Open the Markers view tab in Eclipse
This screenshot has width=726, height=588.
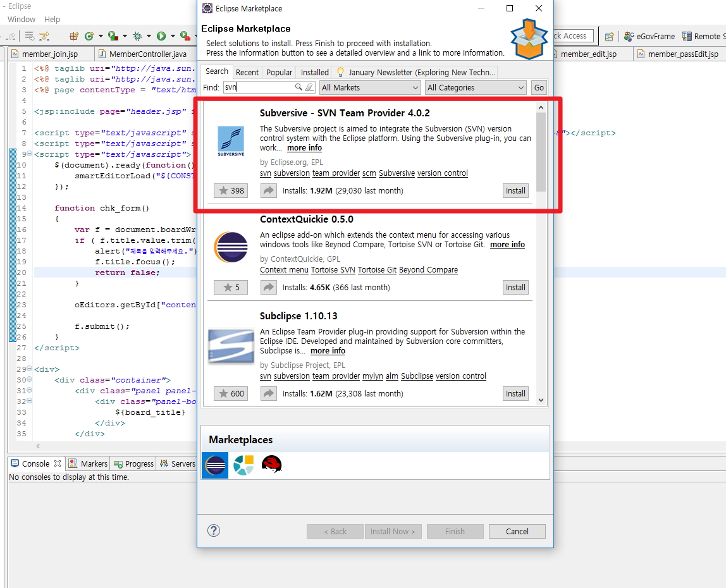(x=88, y=463)
